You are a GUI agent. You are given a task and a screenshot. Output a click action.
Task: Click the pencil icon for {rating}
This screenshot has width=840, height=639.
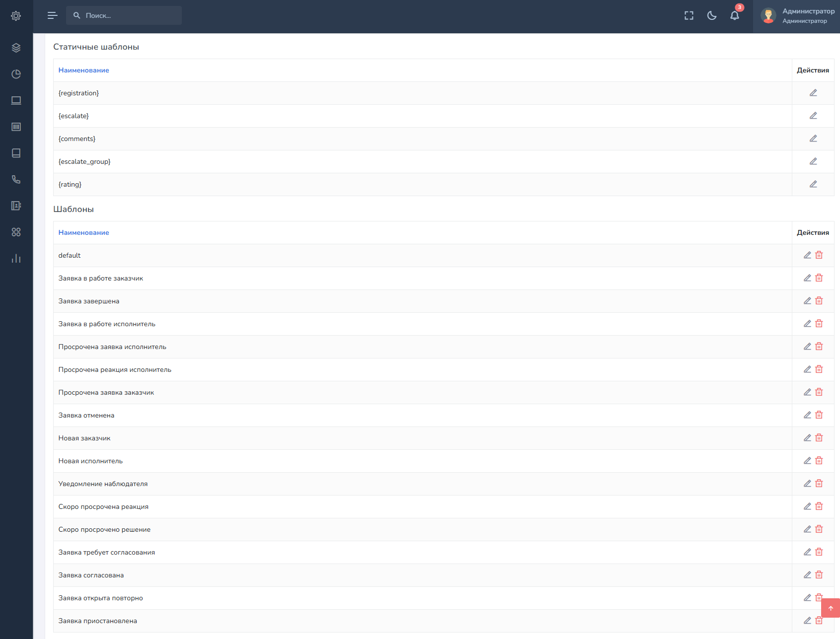[813, 184]
